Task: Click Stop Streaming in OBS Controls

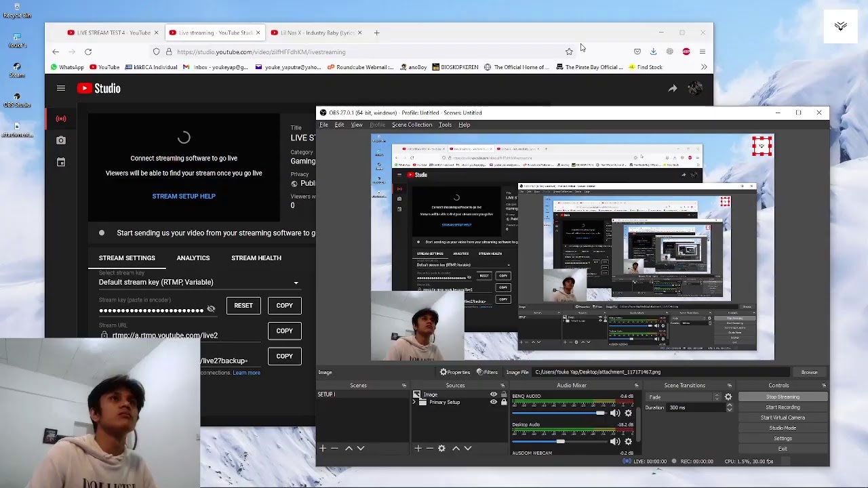Action: coord(783,397)
